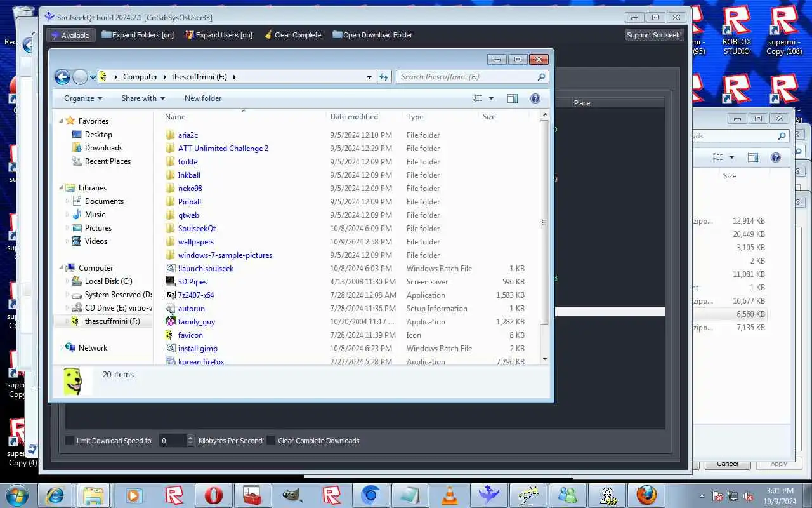
Task: Collapse the Favorites tree section
Action: pyautogui.click(x=62, y=121)
